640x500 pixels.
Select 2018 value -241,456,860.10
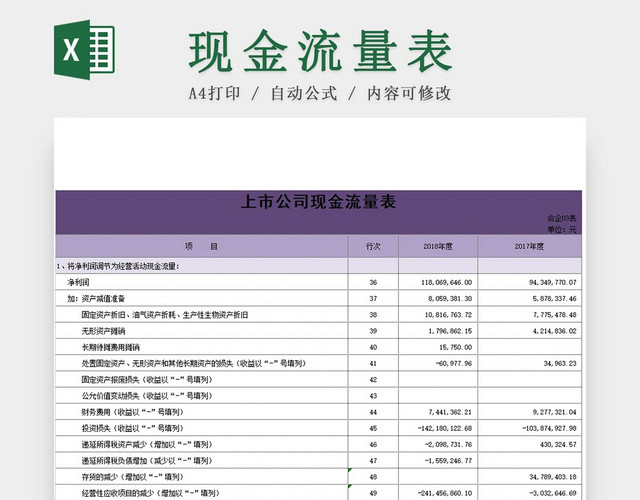pos(438,493)
